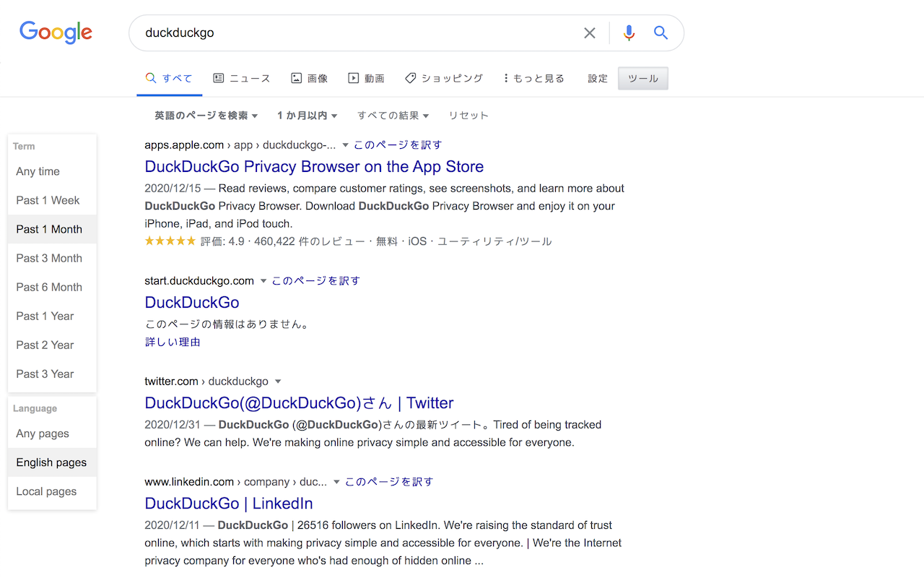Open the 英語のページを検索 dropdown
Screen dimensions: 924x578
pos(205,115)
